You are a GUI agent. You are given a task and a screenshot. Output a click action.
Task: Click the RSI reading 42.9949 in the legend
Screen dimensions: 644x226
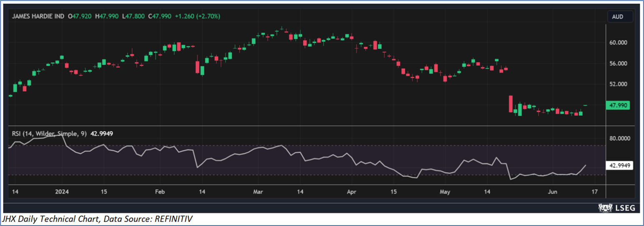pyautogui.click(x=102, y=134)
